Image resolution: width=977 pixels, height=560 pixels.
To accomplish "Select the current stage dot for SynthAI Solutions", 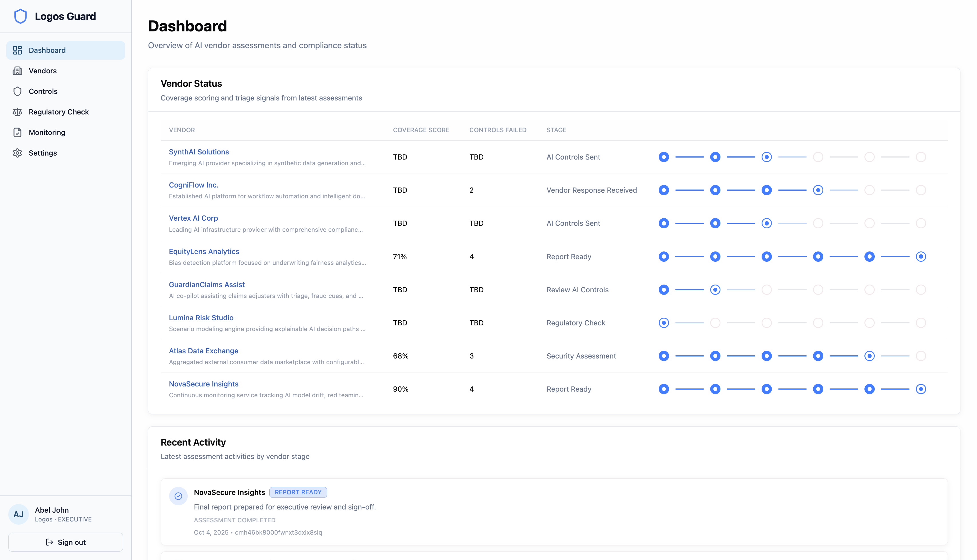I will (x=766, y=157).
